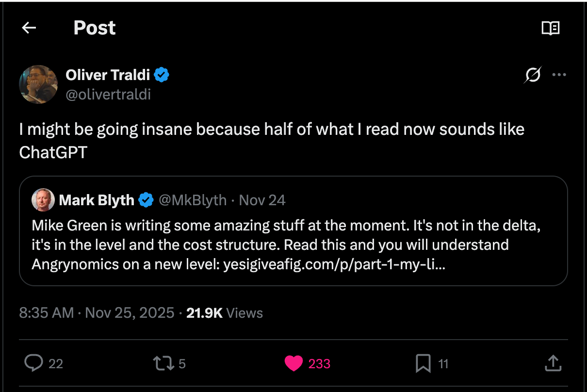Select the @olivertraldi handle
Viewport: 587px width, 392px height.
tap(108, 95)
